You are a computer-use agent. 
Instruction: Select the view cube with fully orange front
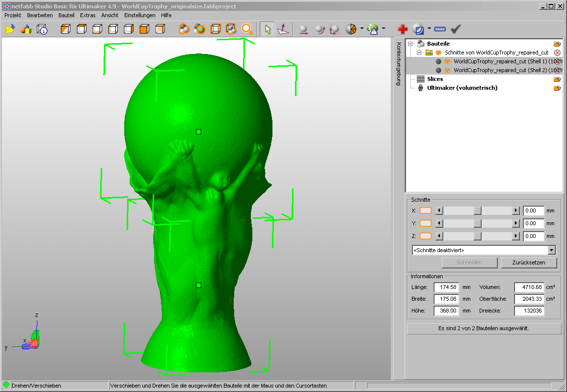click(144, 29)
